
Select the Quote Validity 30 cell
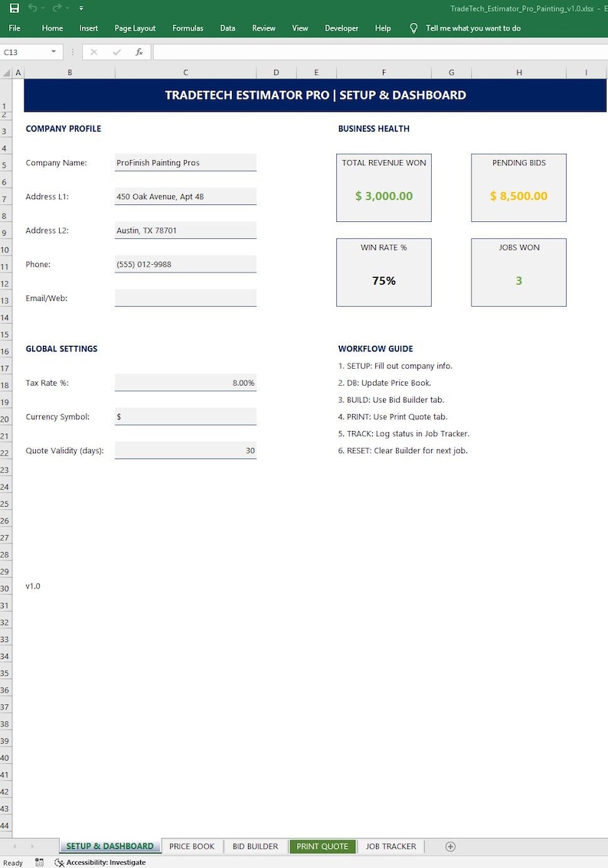click(185, 450)
